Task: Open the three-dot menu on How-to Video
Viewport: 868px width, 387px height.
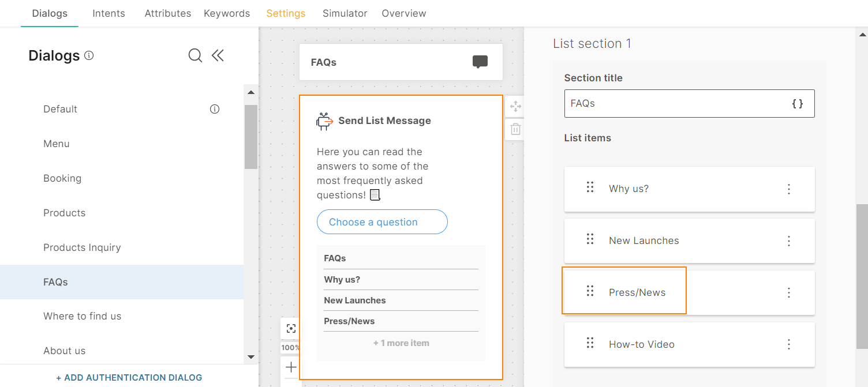Action: 789,344
